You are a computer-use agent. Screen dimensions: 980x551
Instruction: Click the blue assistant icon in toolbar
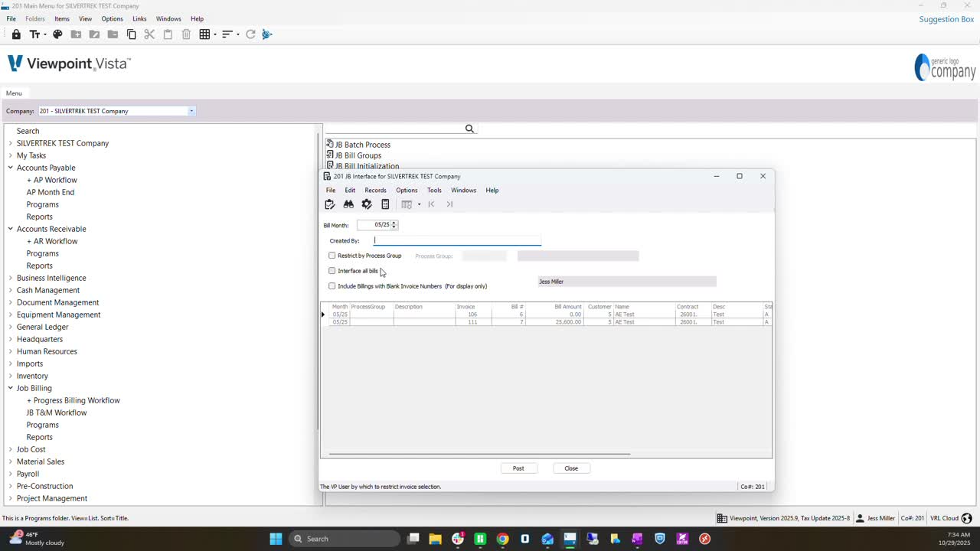267,34
